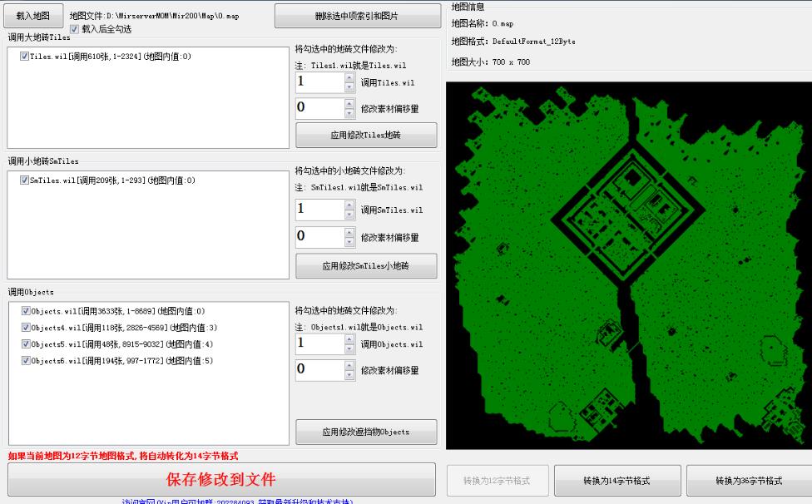Viewport: 812px width, 504px height.
Task: Focus the 调用Tiles.wil number field
Action: [320, 82]
